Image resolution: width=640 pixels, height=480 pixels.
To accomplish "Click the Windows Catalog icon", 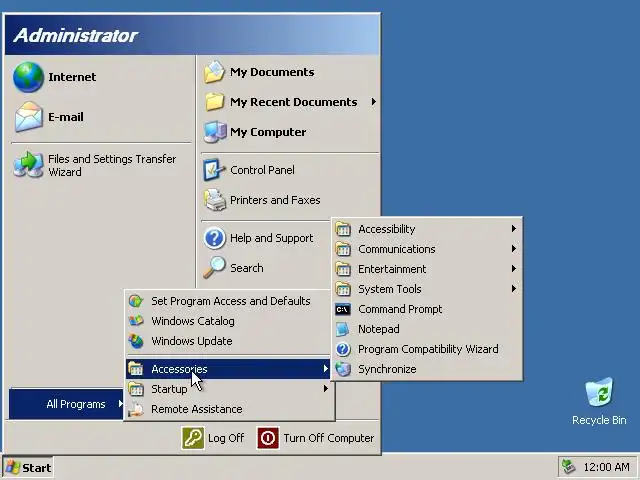I will (x=136, y=321).
